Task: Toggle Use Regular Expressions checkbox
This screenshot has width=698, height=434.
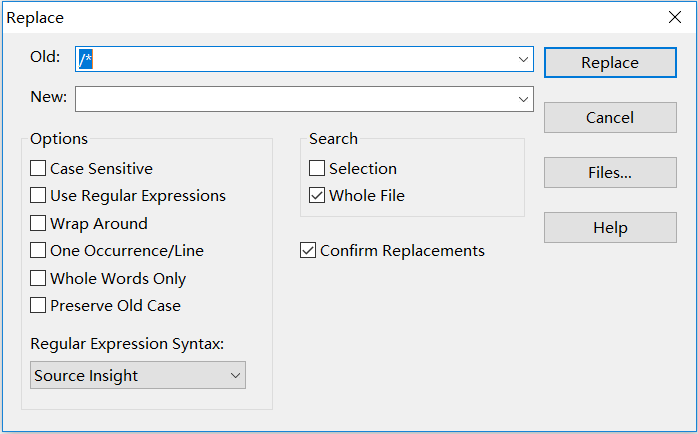Action: [x=39, y=196]
